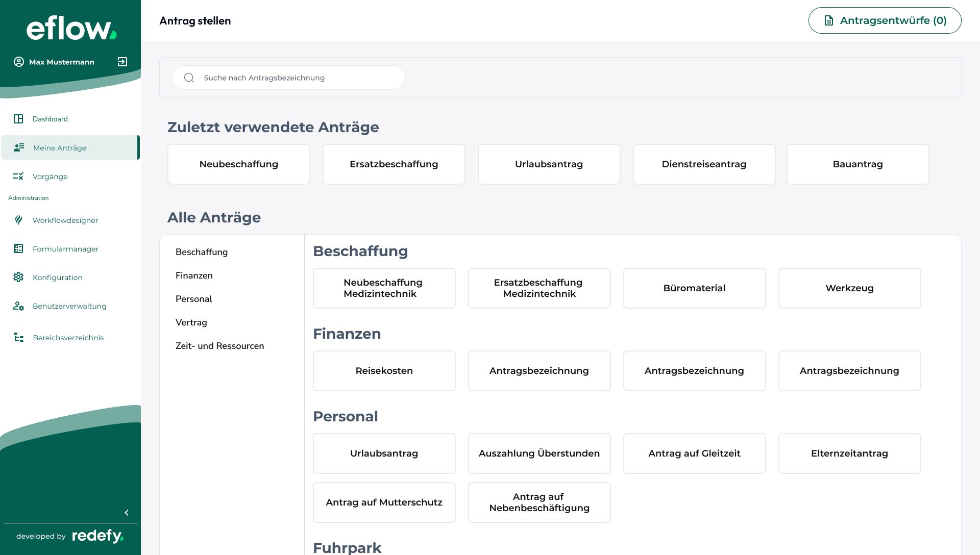Click the magnifier icon in search bar

point(189,78)
